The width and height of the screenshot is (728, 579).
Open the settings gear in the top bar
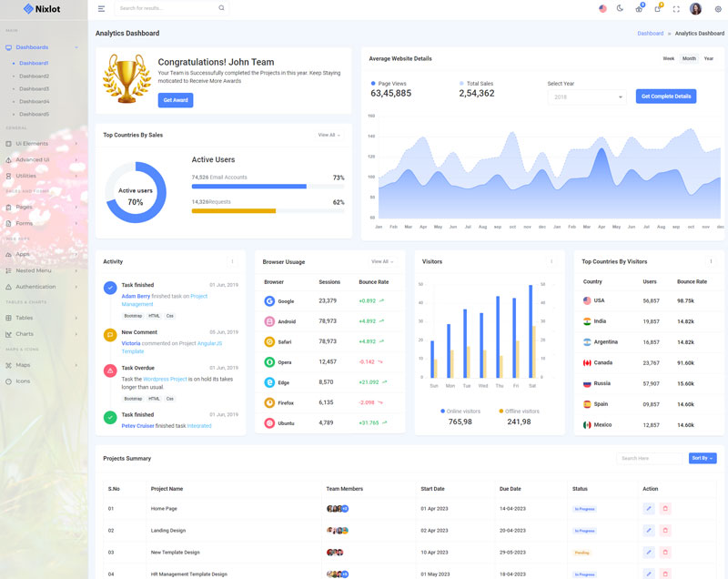(717, 9)
